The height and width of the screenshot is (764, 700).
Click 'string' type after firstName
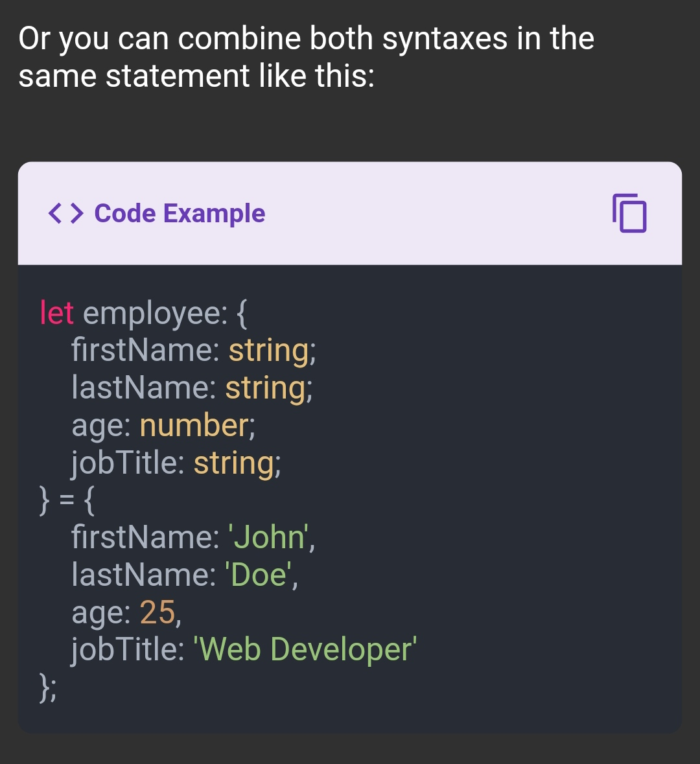click(268, 351)
